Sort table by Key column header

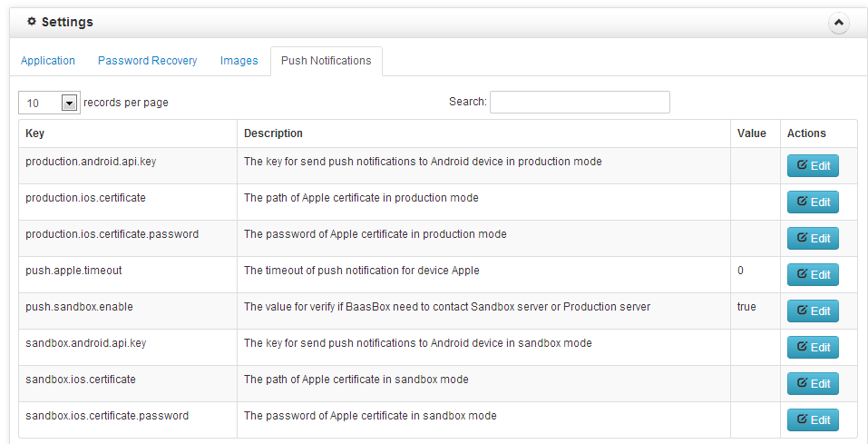click(35, 133)
